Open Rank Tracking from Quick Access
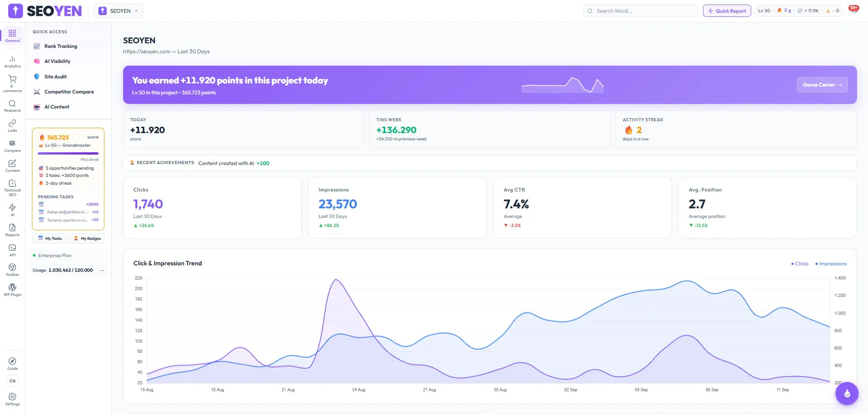The image size is (868, 414). (61, 46)
